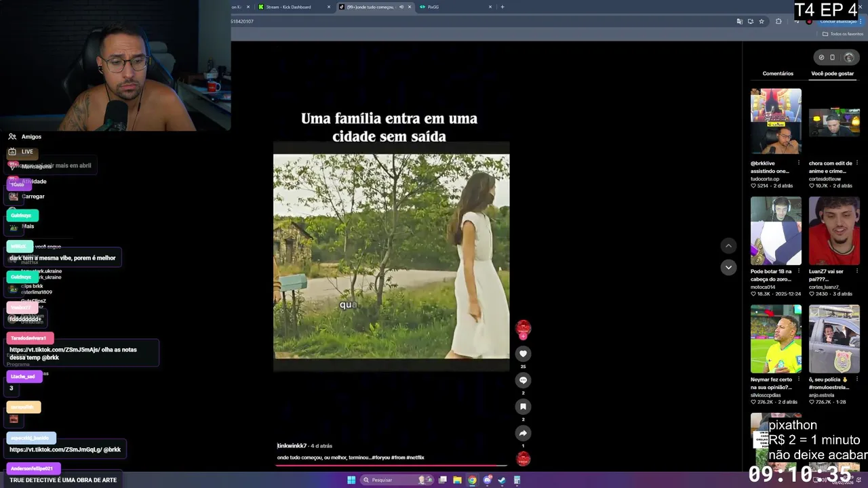This screenshot has width=868, height=488.
Task: Open Neymar fez certo thumbnail
Action: click(x=776, y=339)
